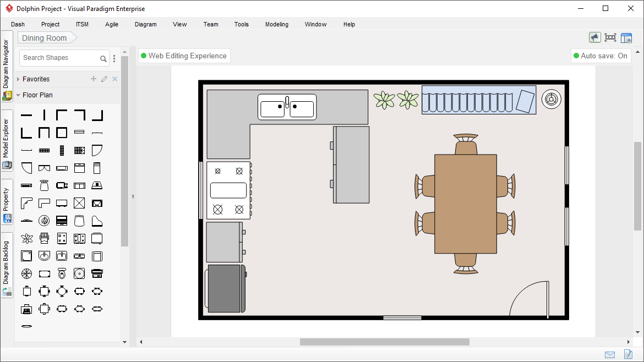Switch to the Model Explorer side tab

pos(7,140)
